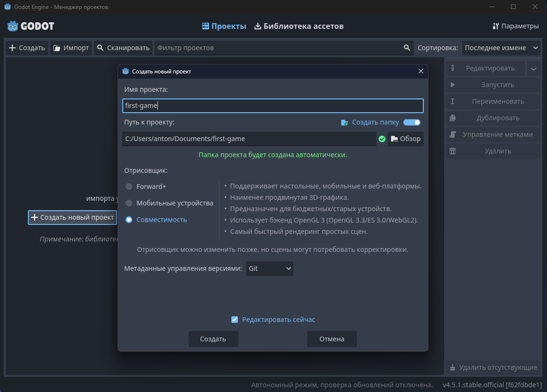Click the folder icon on the Обзор button

[394, 139]
